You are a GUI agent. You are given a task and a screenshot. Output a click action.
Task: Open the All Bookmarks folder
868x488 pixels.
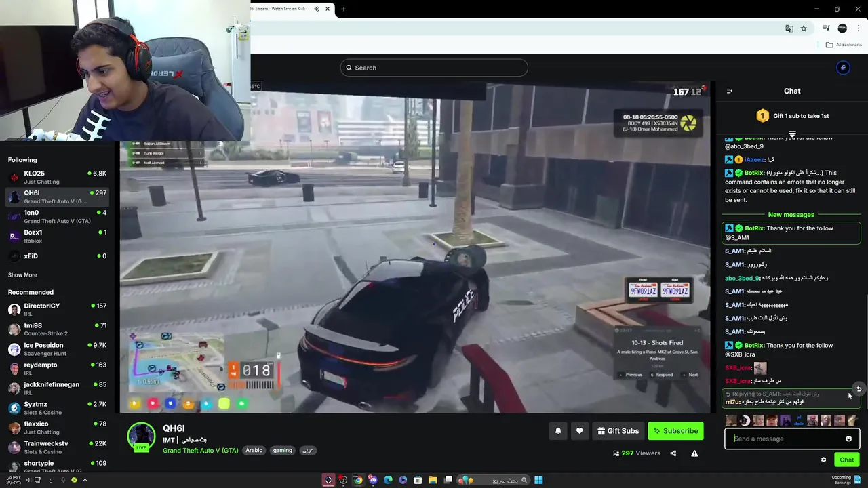[x=844, y=45]
